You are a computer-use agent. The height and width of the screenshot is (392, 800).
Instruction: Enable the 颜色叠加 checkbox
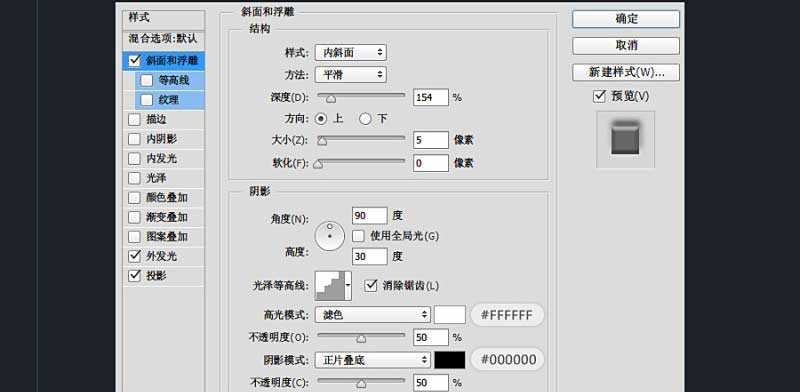pos(134,198)
